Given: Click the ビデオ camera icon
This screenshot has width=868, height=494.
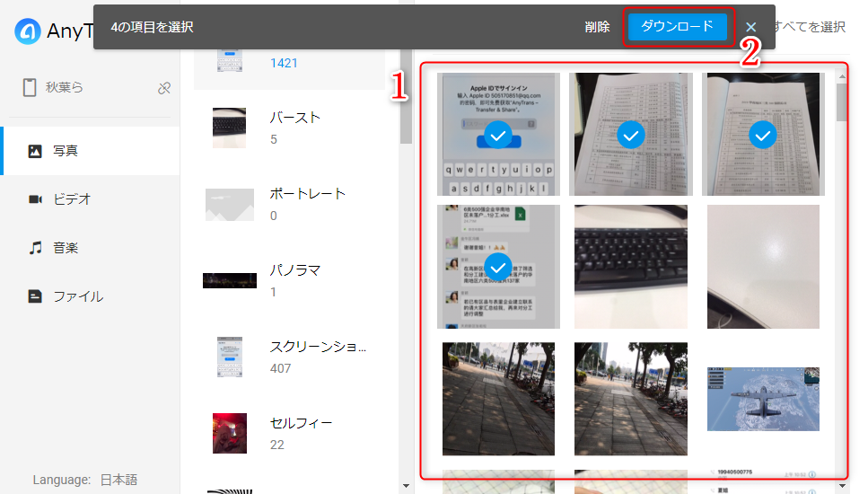Looking at the screenshot, I should (35, 198).
